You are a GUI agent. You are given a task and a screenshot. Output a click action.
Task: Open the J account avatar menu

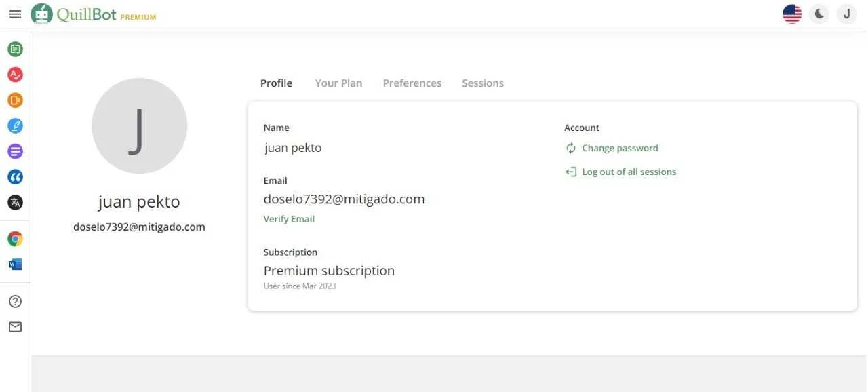click(847, 14)
